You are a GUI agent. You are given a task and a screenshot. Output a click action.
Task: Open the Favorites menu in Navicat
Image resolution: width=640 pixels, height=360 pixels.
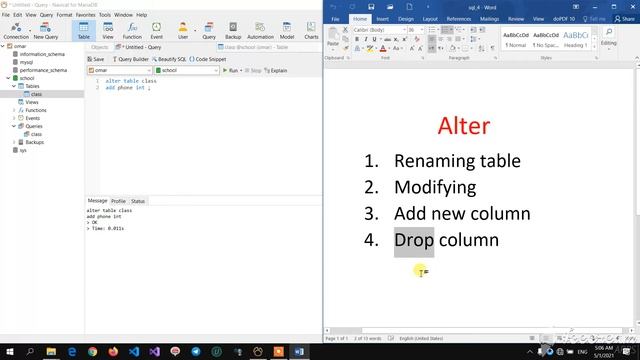point(85,15)
